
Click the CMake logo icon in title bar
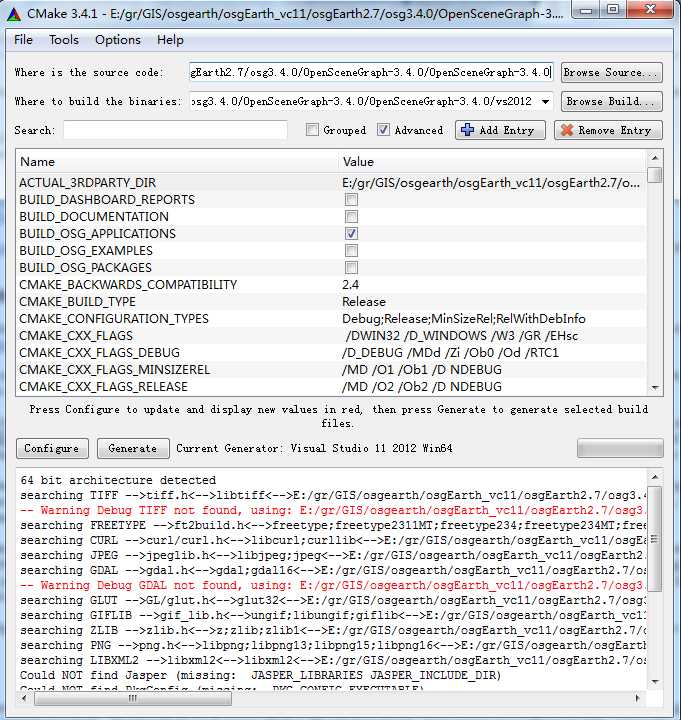click(x=14, y=14)
